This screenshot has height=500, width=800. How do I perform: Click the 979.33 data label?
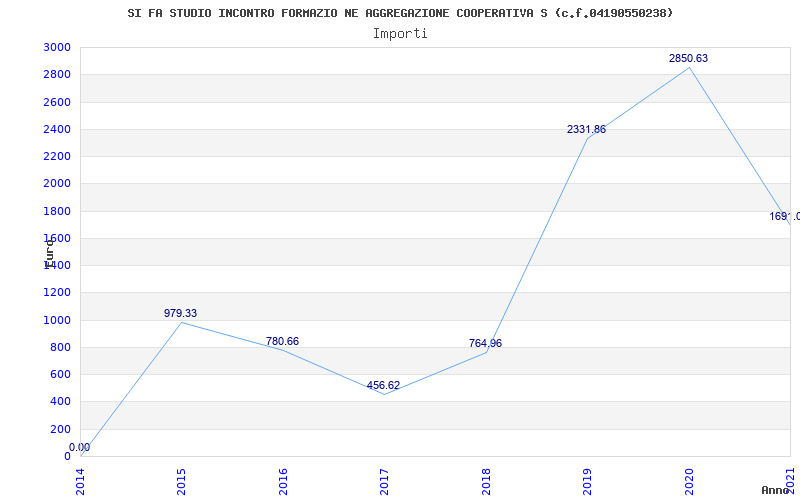pos(180,313)
